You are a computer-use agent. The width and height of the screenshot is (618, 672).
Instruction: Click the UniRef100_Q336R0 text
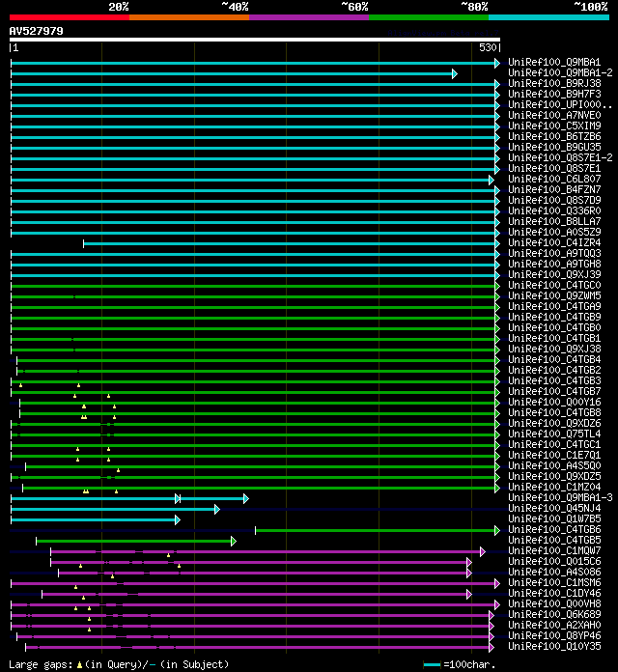[x=554, y=210]
